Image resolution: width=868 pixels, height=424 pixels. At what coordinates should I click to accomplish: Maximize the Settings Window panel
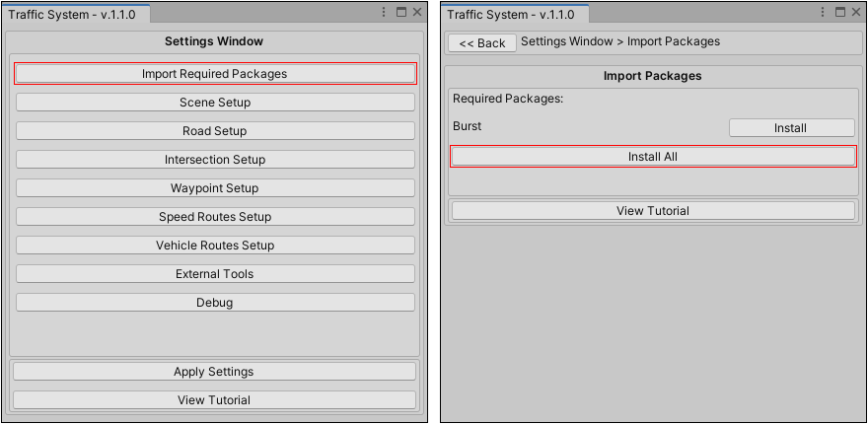(x=400, y=13)
